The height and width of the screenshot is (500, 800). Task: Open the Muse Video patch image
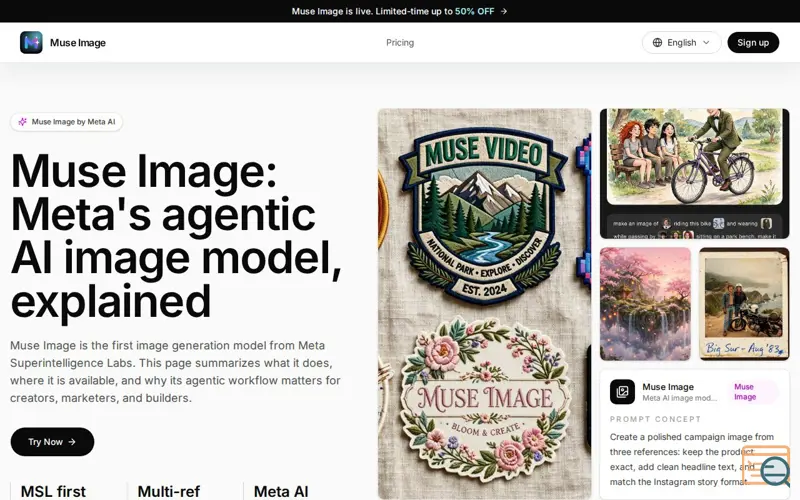tap(484, 214)
